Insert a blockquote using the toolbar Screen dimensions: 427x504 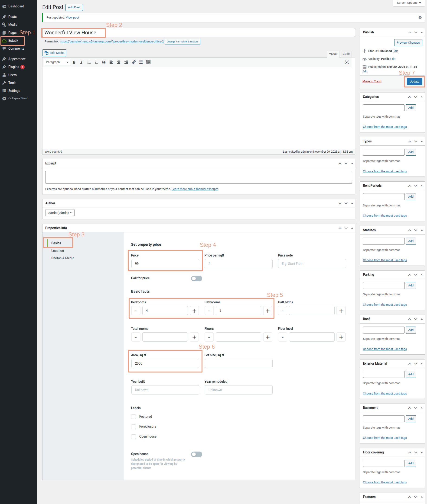tap(104, 62)
